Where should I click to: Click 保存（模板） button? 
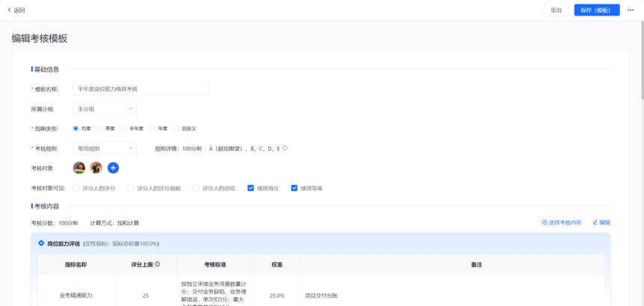pos(597,10)
